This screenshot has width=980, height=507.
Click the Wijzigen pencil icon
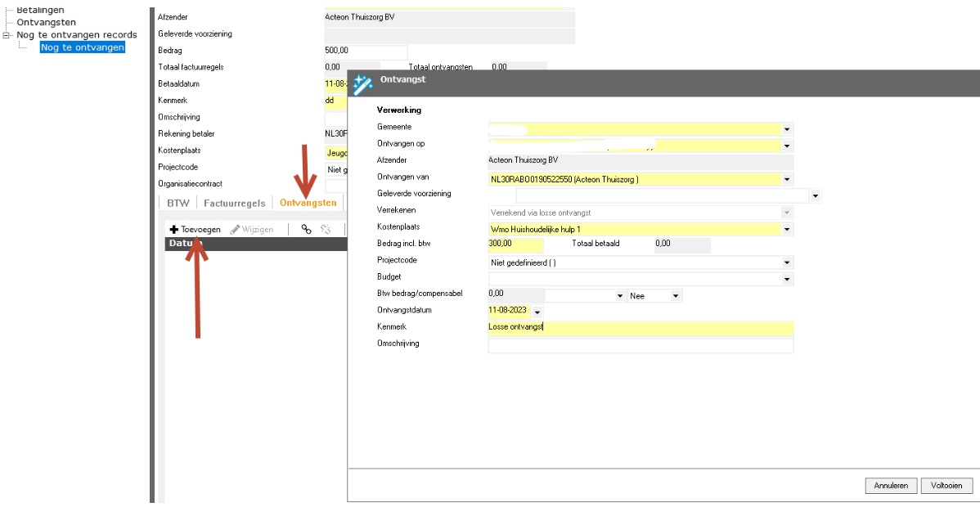click(x=236, y=230)
